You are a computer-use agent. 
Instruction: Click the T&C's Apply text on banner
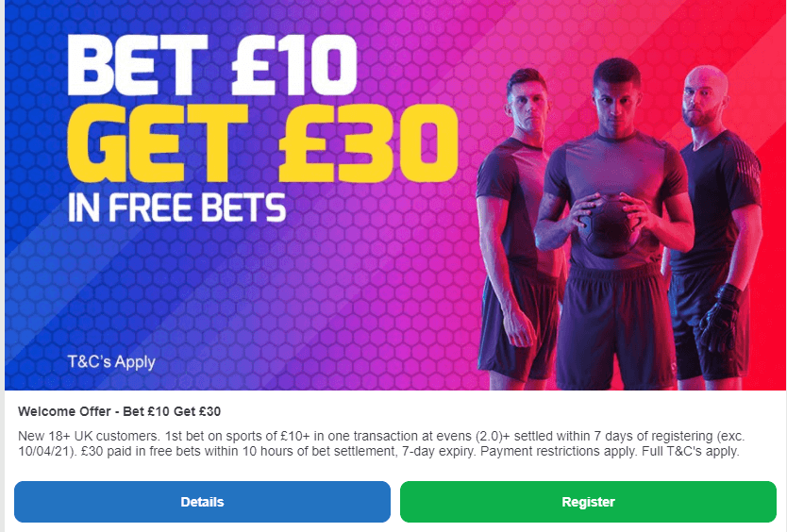pos(111,362)
